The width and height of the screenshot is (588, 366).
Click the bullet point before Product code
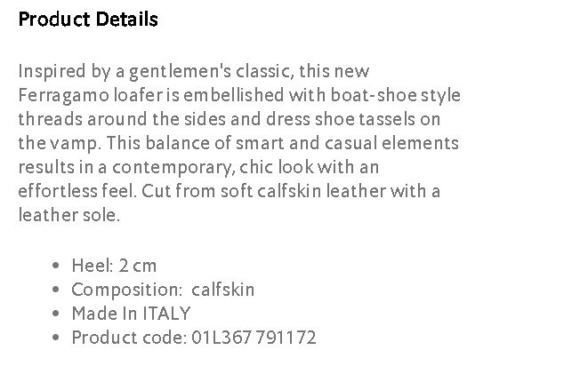point(56,338)
